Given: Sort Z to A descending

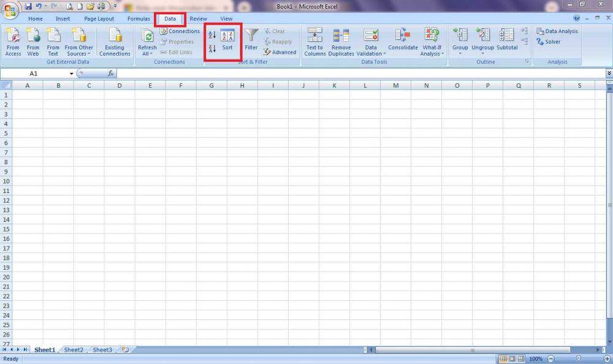Looking at the screenshot, I should 212,48.
